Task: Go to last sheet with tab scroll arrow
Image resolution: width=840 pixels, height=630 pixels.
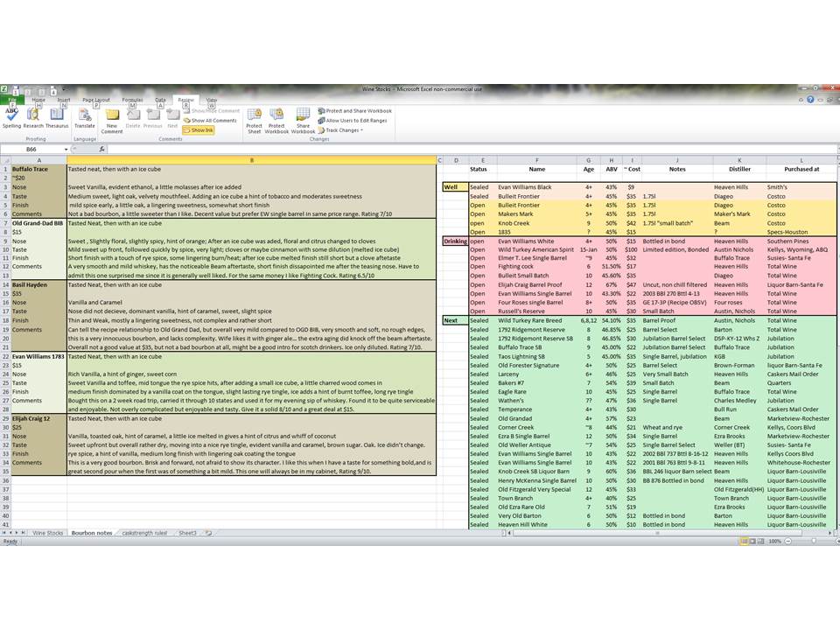Action: coord(23,533)
